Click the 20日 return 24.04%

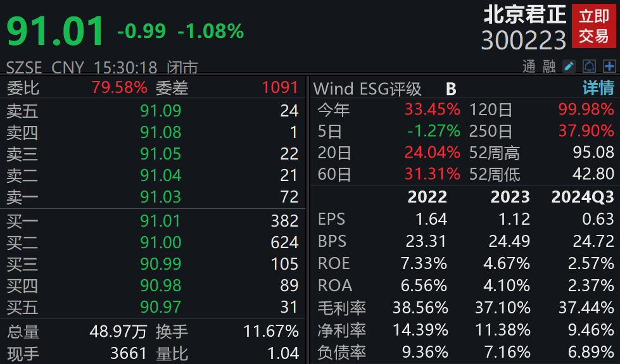[x=432, y=153]
